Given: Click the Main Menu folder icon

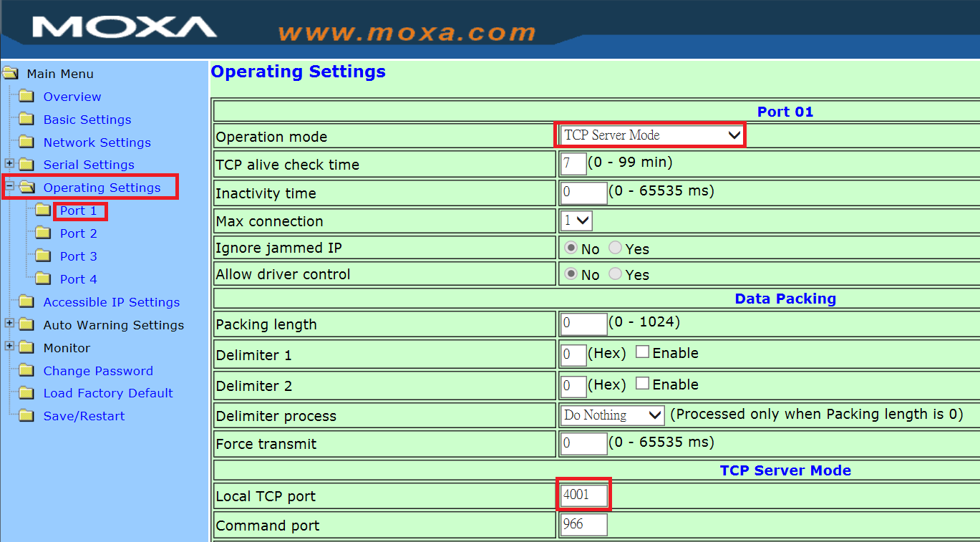Looking at the screenshot, I should [10, 73].
